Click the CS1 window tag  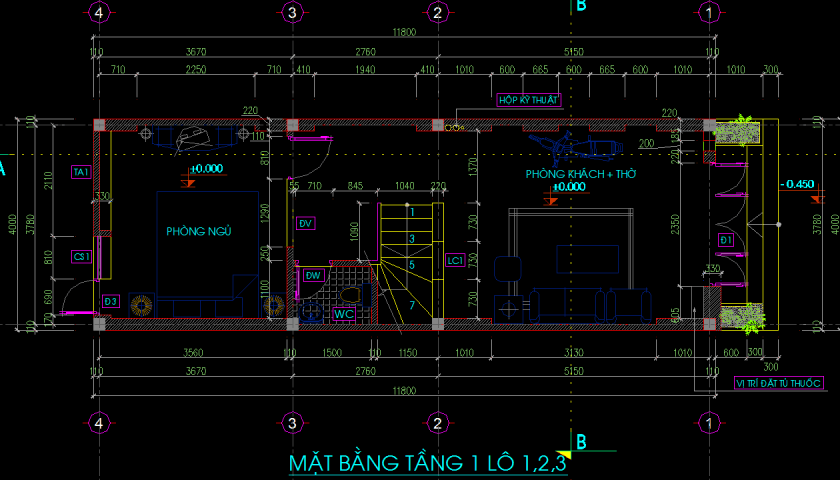[x=81, y=256]
